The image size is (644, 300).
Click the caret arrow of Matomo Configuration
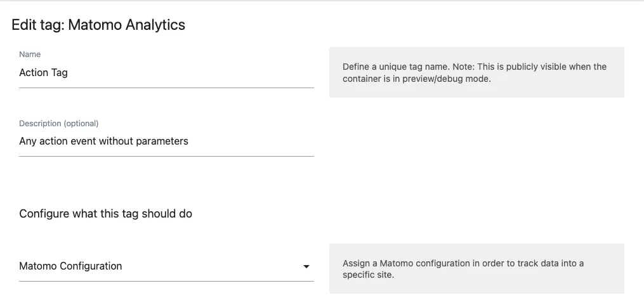pyautogui.click(x=306, y=267)
